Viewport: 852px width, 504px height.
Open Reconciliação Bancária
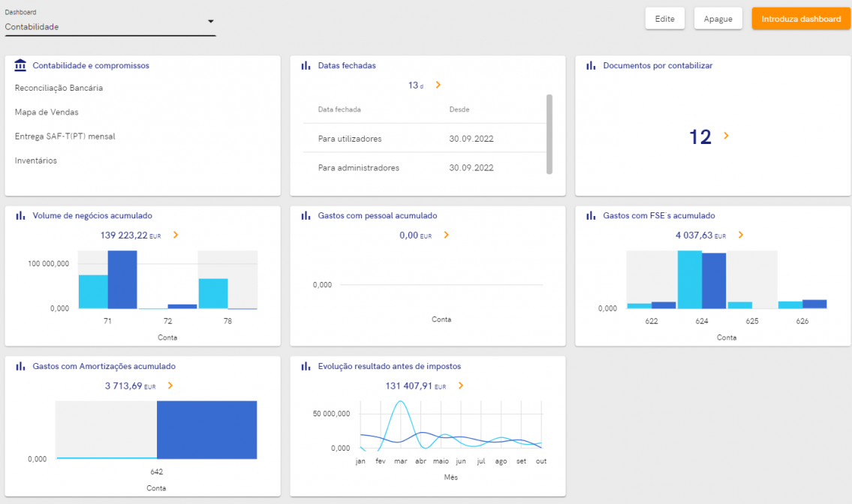point(59,88)
